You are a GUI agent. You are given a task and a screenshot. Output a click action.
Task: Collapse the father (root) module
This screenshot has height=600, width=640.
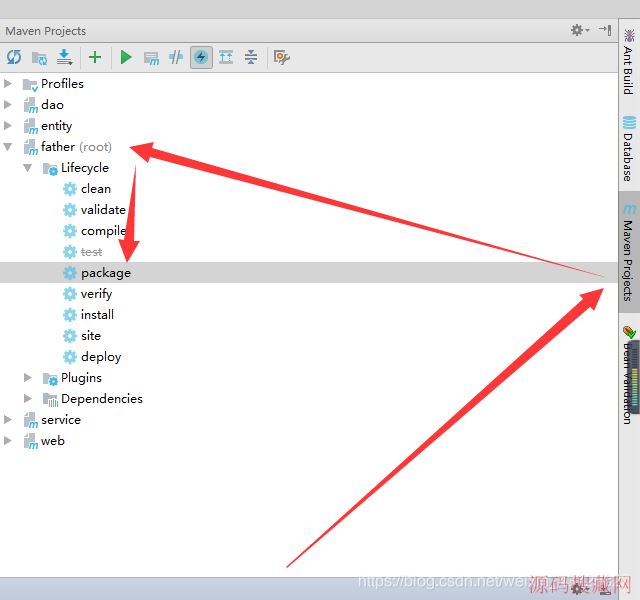pyautogui.click(x=9, y=147)
